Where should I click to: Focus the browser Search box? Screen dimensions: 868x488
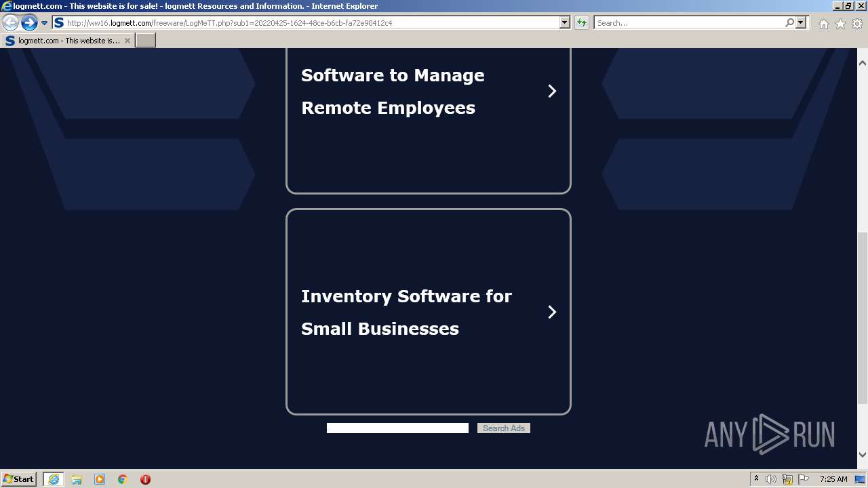pyautogui.click(x=688, y=23)
